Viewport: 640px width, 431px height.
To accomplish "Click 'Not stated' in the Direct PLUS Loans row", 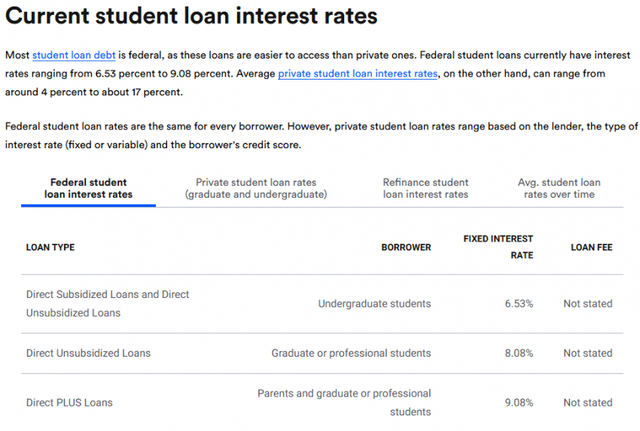I will (x=587, y=403).
